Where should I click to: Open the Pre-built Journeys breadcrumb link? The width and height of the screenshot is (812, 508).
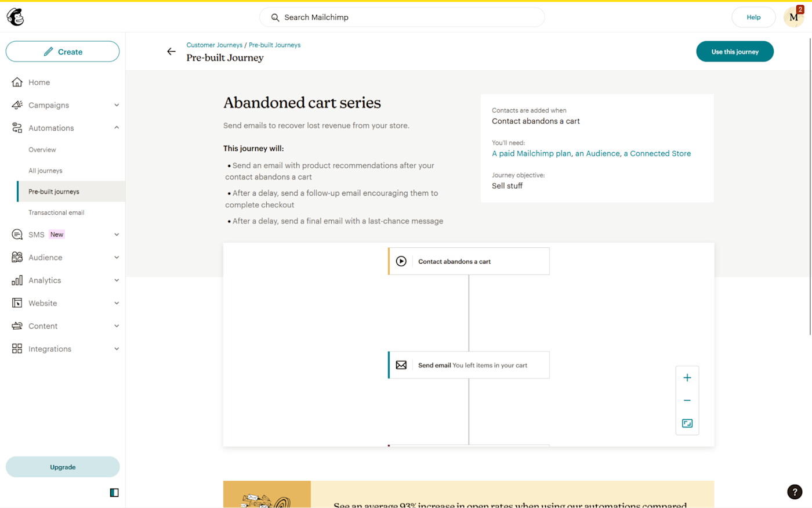[275, 45]
